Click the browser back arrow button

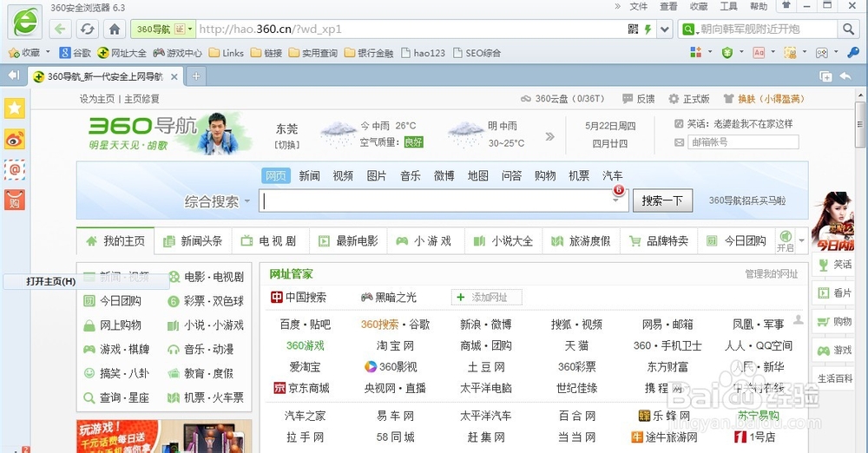point(61,30)
